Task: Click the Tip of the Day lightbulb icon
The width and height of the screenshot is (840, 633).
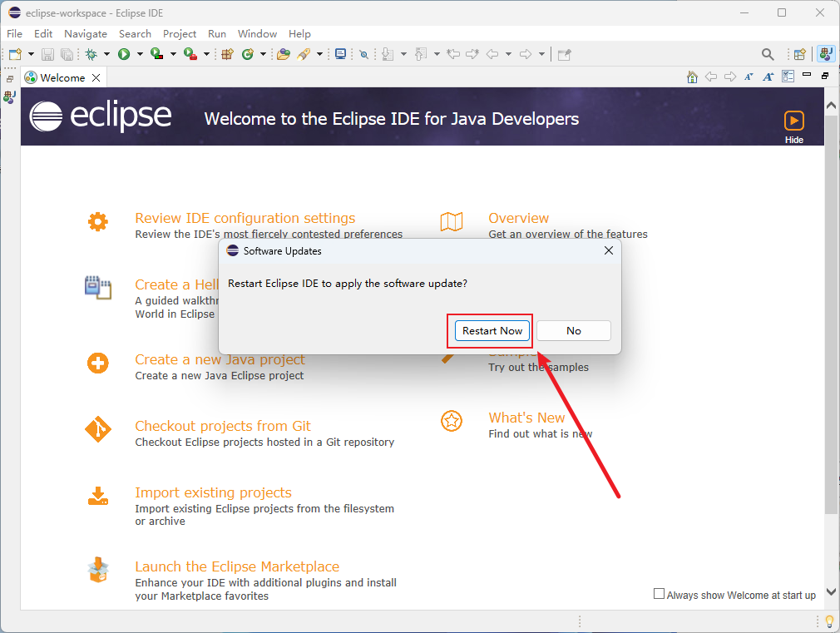Action: point(829,621)
